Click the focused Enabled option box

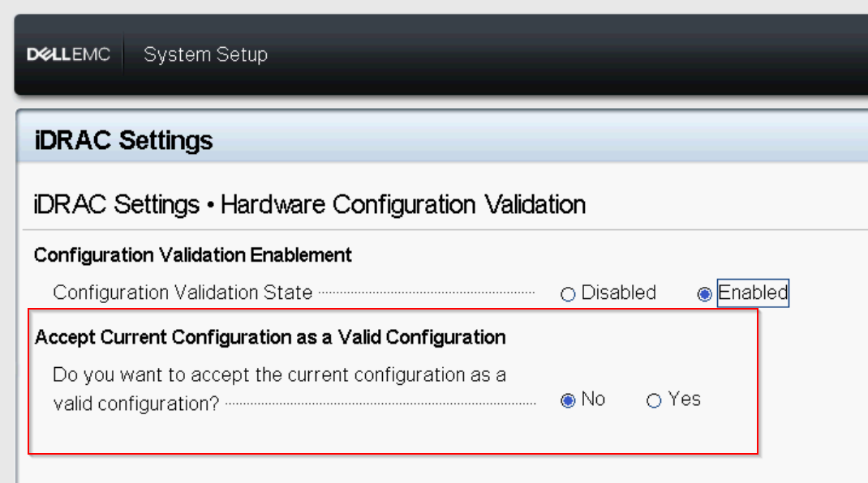click(x=753, y=293)
